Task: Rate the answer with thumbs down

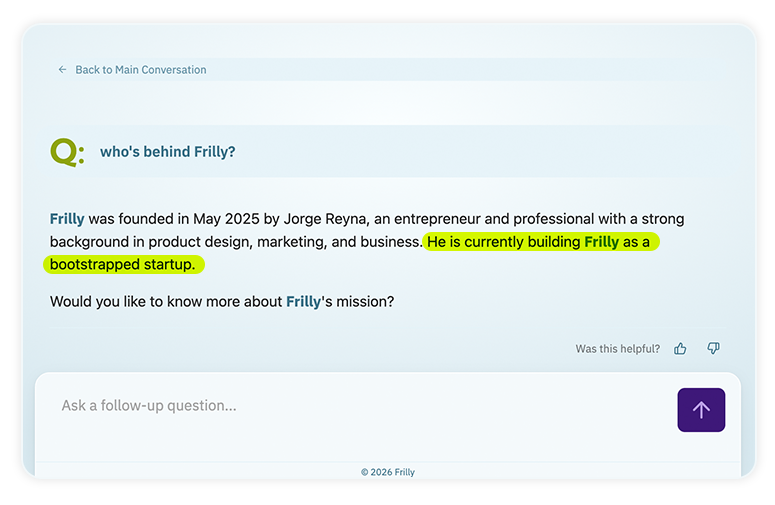Action: pyautogui.click(x=713, y=349)
